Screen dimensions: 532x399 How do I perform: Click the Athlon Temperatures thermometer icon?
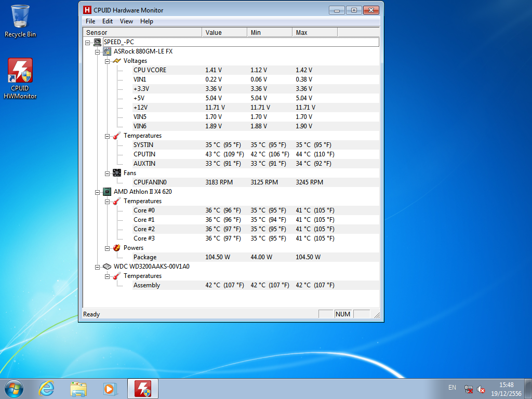117,201
